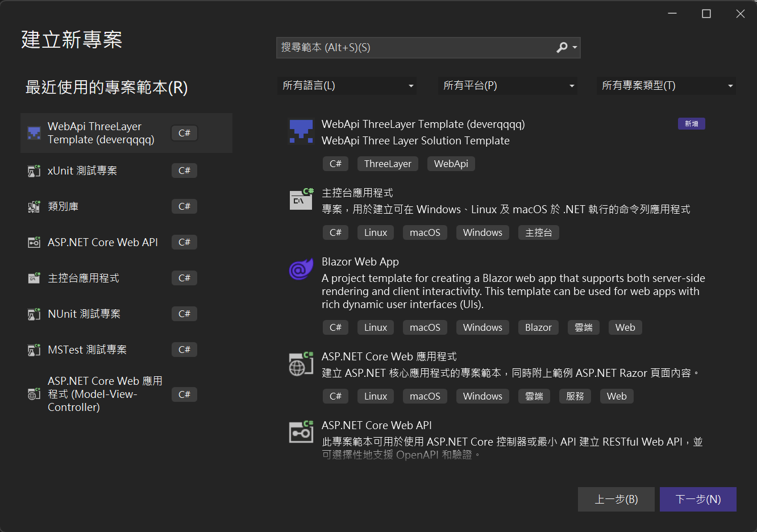The width and height of the screenshot is (757, 532).
Task: Open the 所有語言(L) dropdown
Action: pos(347,86)
